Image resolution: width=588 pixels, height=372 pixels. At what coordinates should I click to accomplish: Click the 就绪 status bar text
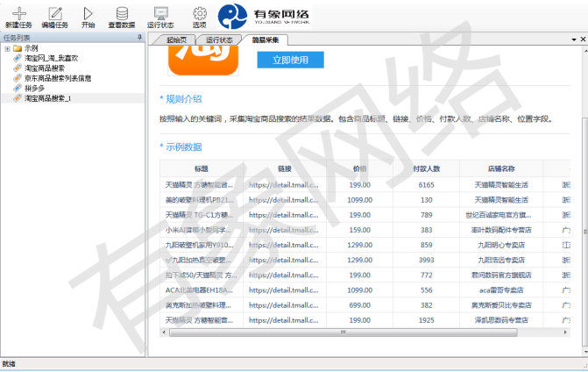tap(9, 364)
